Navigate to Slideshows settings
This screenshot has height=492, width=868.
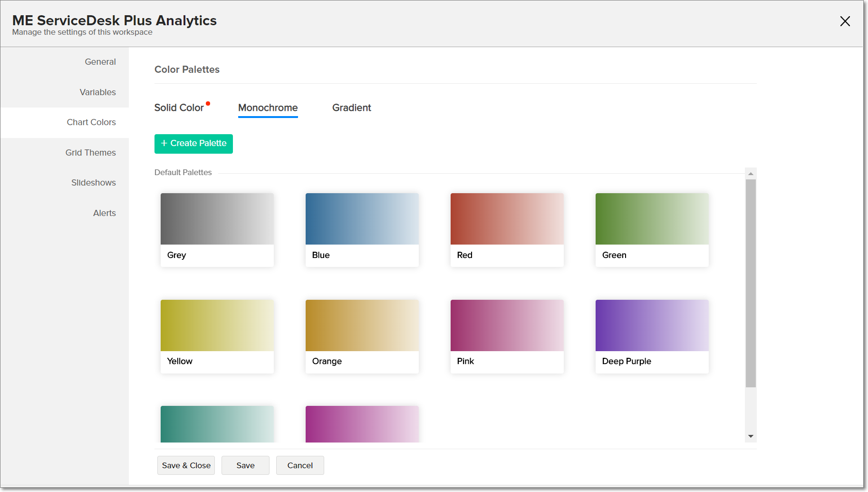[93, 183]
